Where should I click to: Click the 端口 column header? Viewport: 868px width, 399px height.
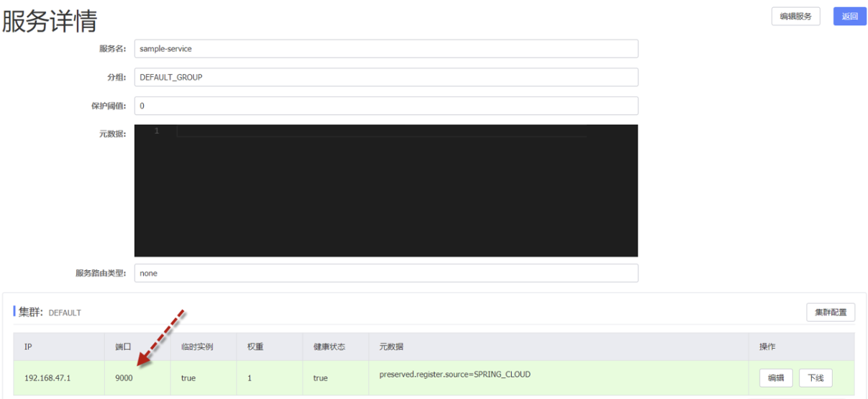123,347
